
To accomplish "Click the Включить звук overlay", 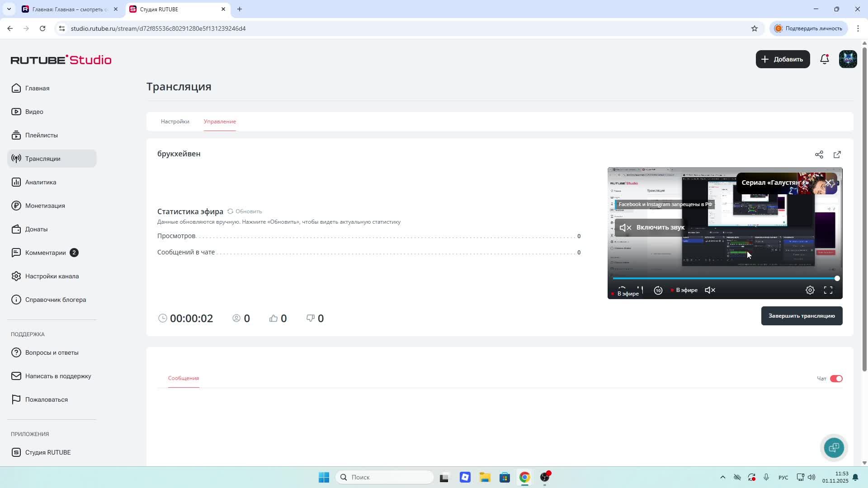I will (651, 227).
